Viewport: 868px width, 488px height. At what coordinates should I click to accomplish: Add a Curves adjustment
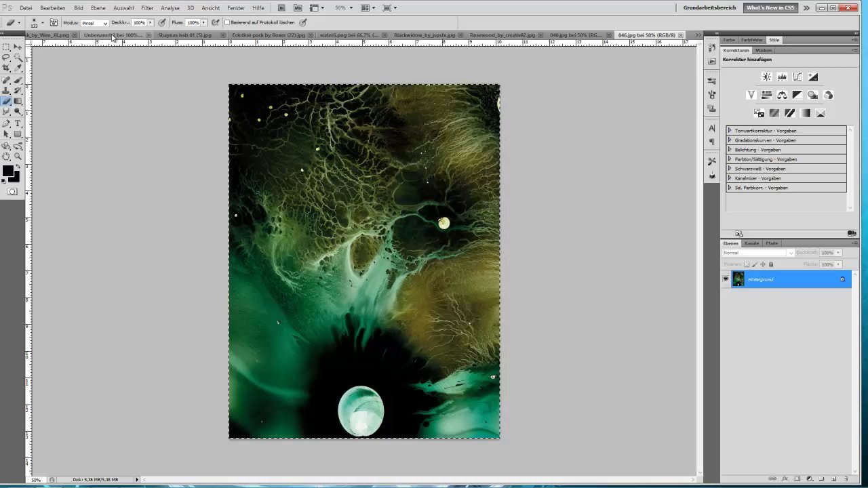point(797,77)
